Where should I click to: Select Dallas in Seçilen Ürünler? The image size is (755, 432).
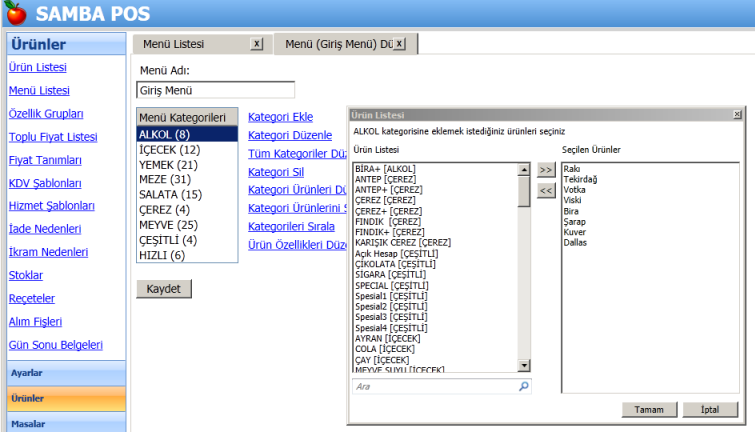pos(575,242)
